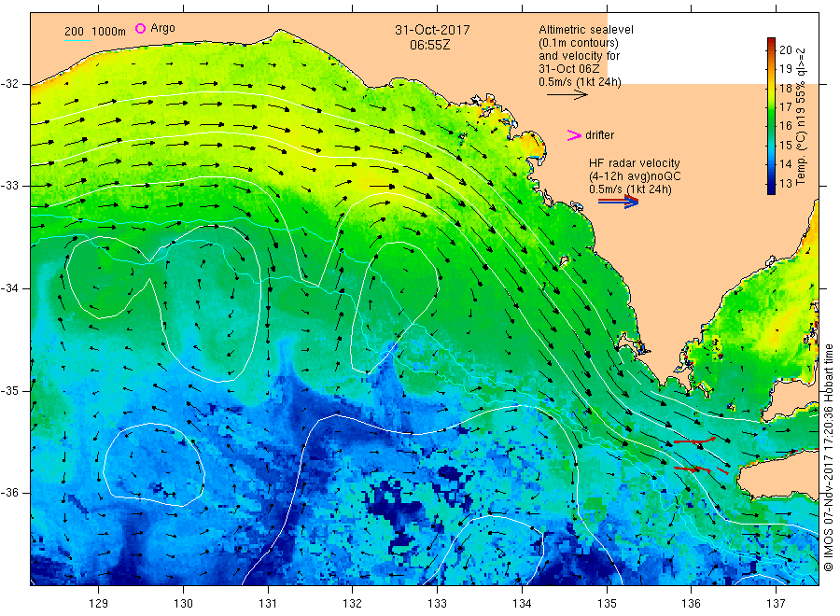Viewport: 840px width, 616px height.
Task: Click the red and blue HF radar velocity arrow
Action: point(618,202)
